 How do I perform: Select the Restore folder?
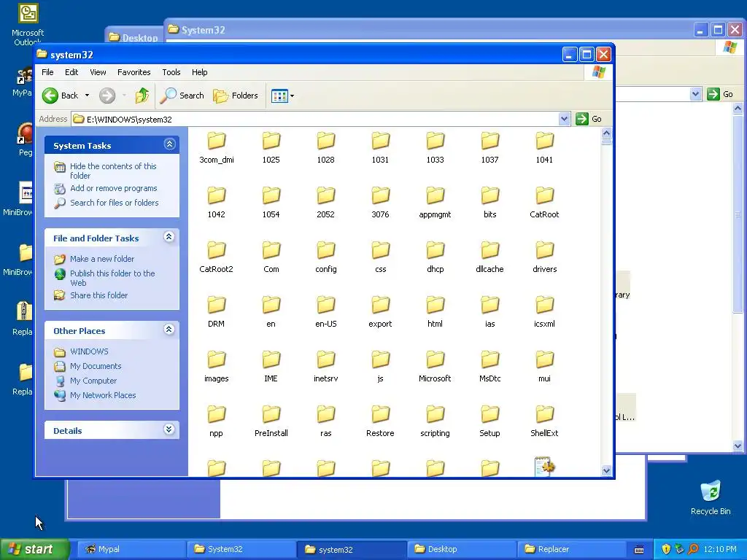(380, 421)
